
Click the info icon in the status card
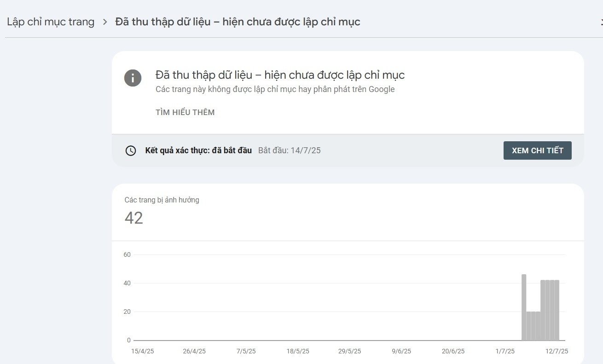133,77
